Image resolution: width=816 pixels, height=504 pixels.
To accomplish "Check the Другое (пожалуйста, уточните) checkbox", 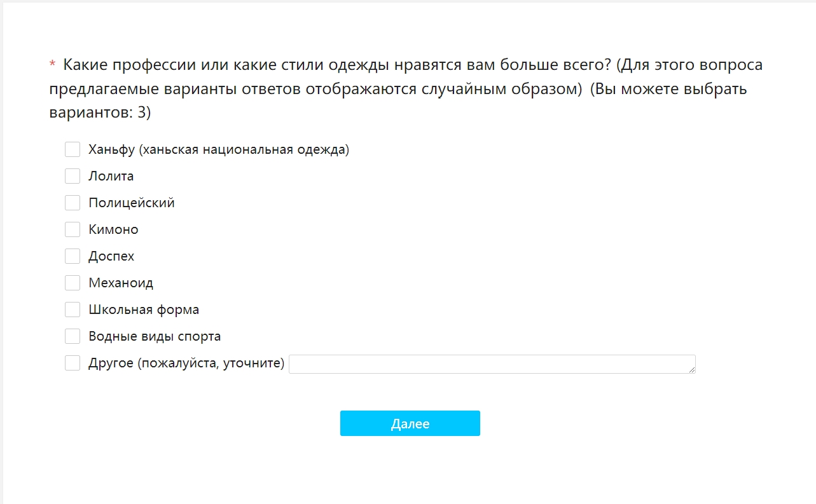I will [x=73, y=363].
